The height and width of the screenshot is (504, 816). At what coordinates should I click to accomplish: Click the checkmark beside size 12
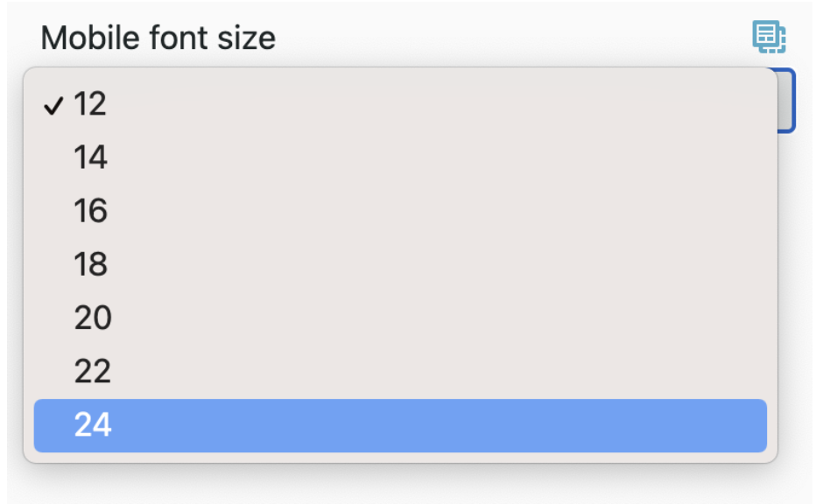(x=55, y=107)
